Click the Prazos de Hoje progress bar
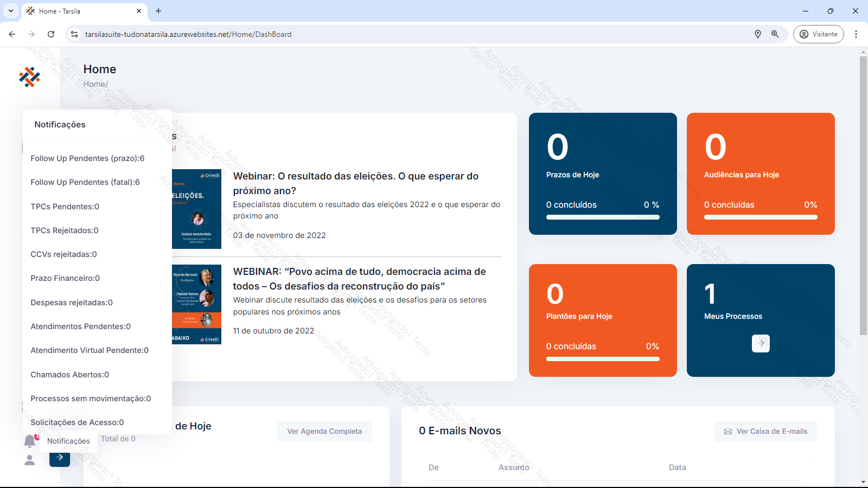This screenshot has width=868, height=488. (x=602, y=217)
